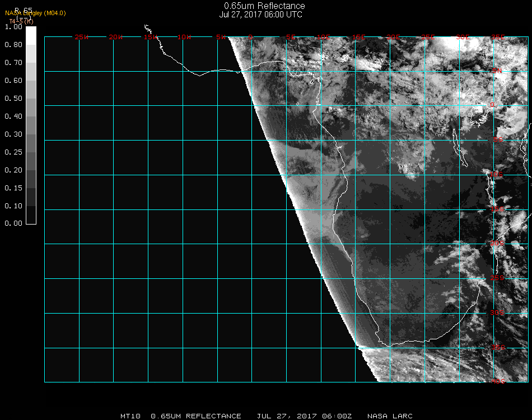The height and width of the screenshot is (420, 532).
Task: Click the 0.80 colorbar scale value
Action: (13, 45)
